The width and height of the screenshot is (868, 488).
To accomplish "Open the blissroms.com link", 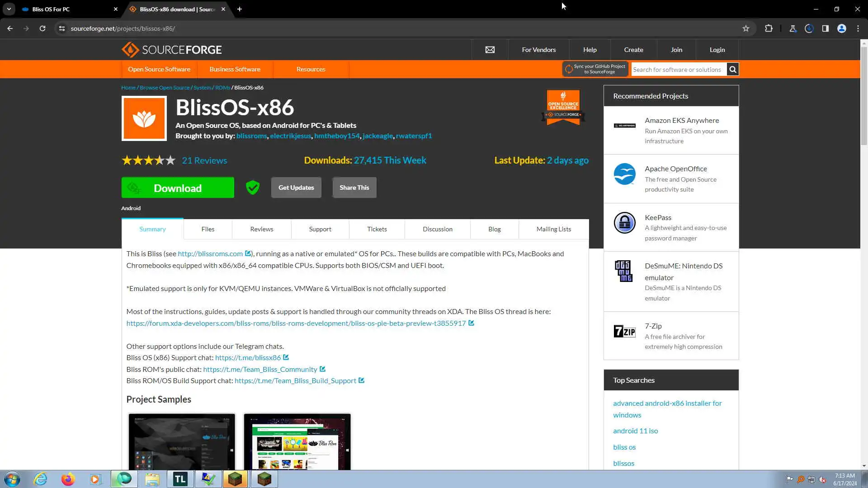I will click(x=210, y=254).
